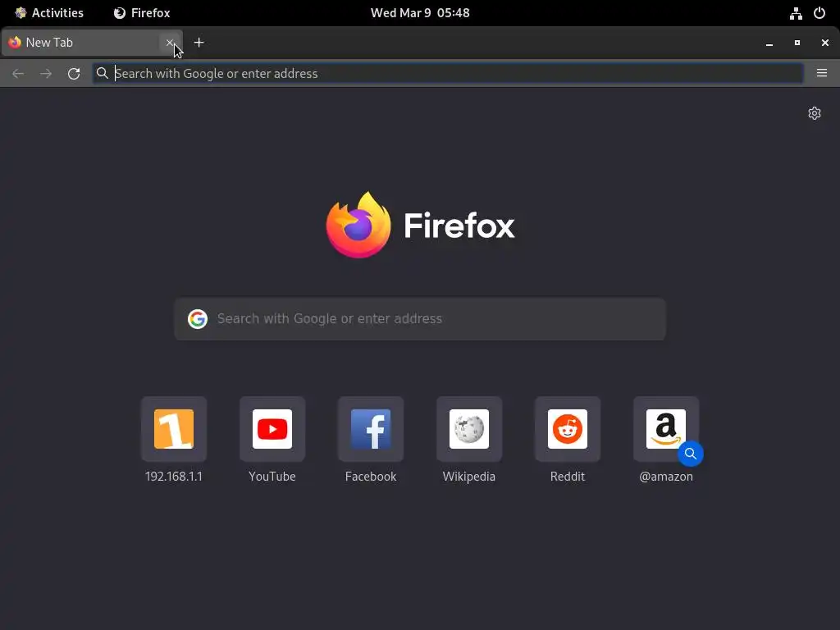The width and height of the screenshot is (840, 630).
Task: Close the New Tab tab
Action: (x=169, y=43)
